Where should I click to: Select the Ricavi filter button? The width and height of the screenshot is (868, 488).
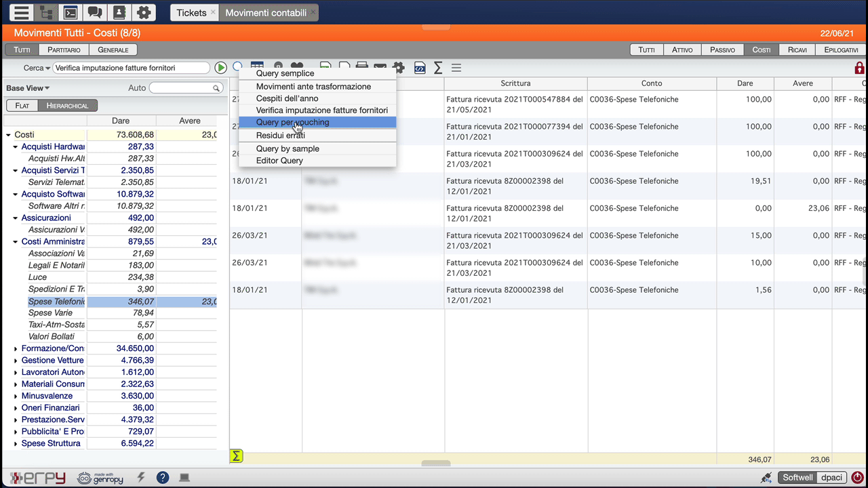pyautogui.click(x=797, y=50)
